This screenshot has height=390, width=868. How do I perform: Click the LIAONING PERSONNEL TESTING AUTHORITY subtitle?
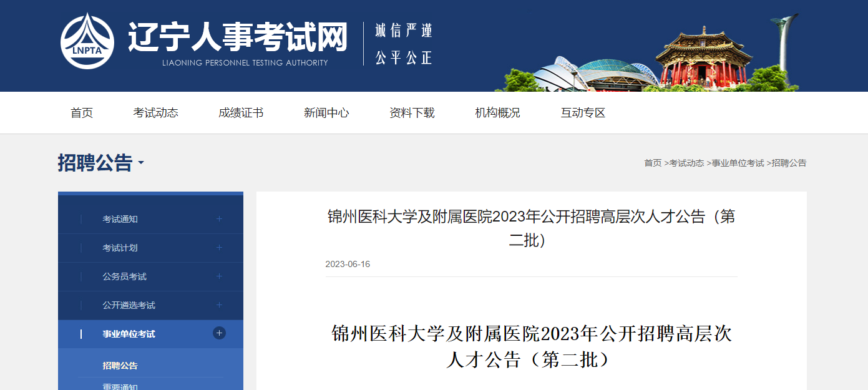click(245, 63)
